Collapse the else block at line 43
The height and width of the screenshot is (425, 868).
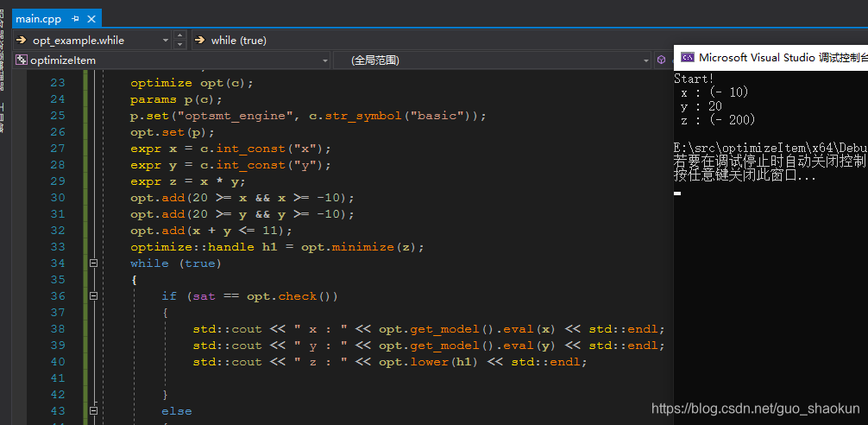[x=93, y=410]
